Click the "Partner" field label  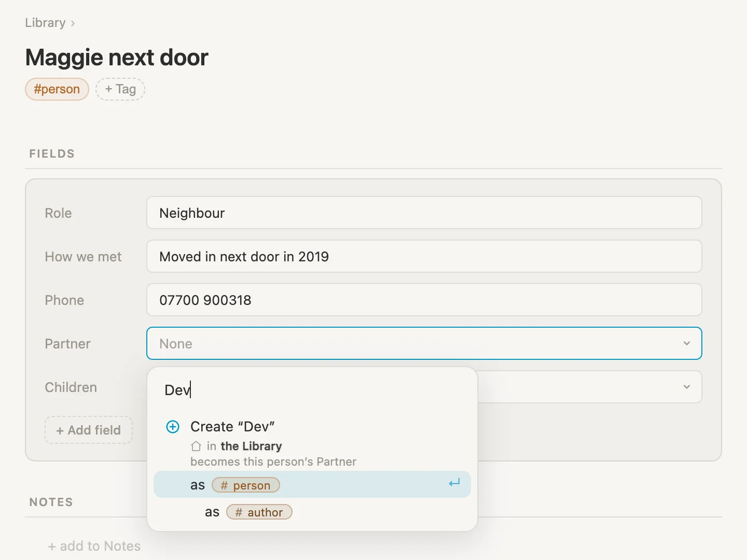pyautogui.click(x=68, y=344)
